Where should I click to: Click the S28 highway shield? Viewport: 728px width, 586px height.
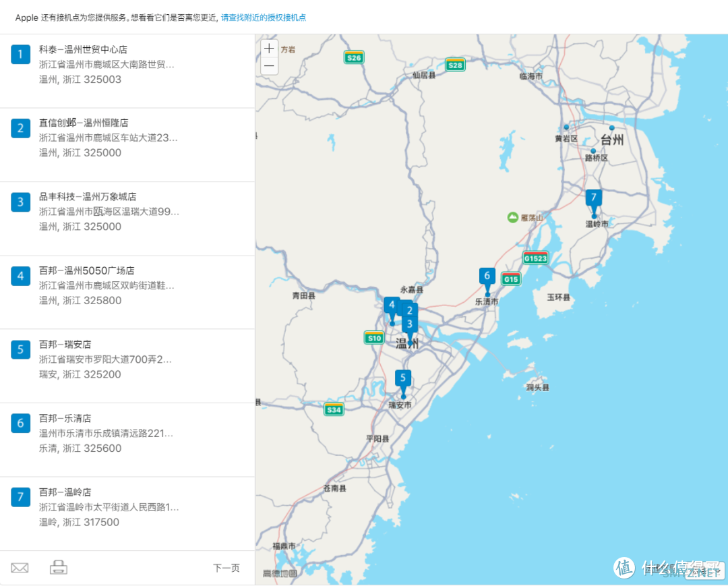point(455,65)
